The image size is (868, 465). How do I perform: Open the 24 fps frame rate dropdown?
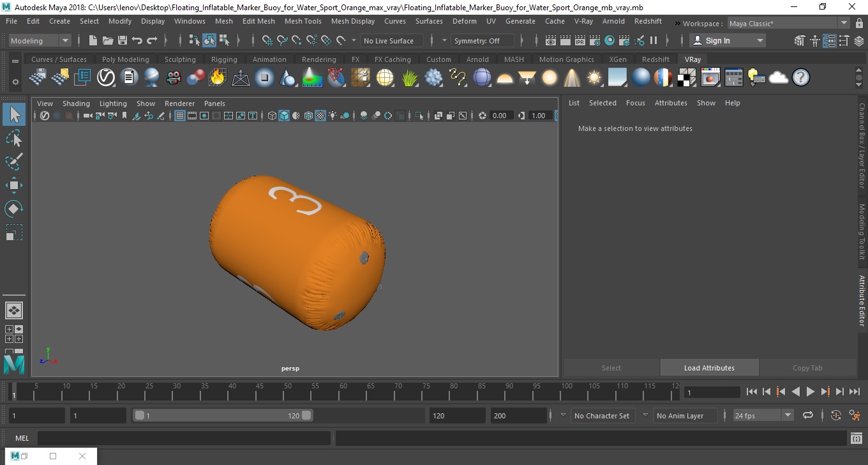(763, 415)
